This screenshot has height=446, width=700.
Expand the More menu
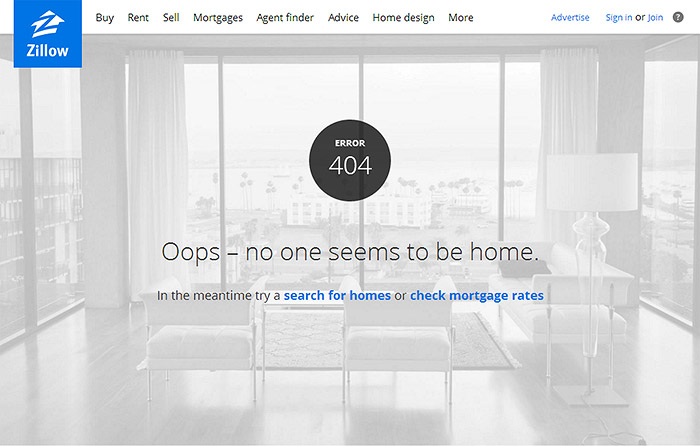click(x=461, y=17)
